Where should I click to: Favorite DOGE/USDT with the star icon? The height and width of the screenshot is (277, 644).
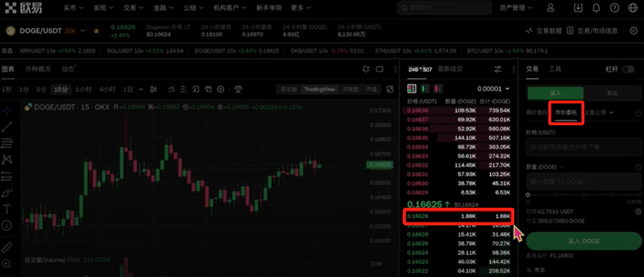[97, 31]
